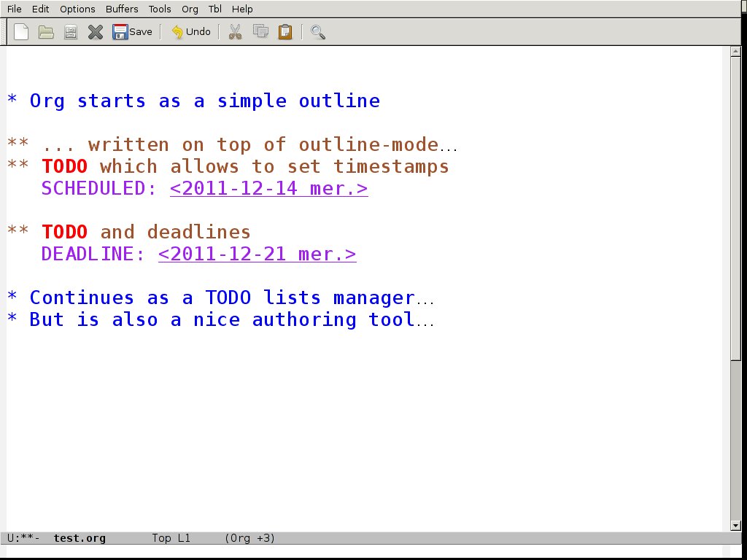
Task: Click the SCHEDULED date <2011-12-14 mer.> link
Action: [268, 189]
